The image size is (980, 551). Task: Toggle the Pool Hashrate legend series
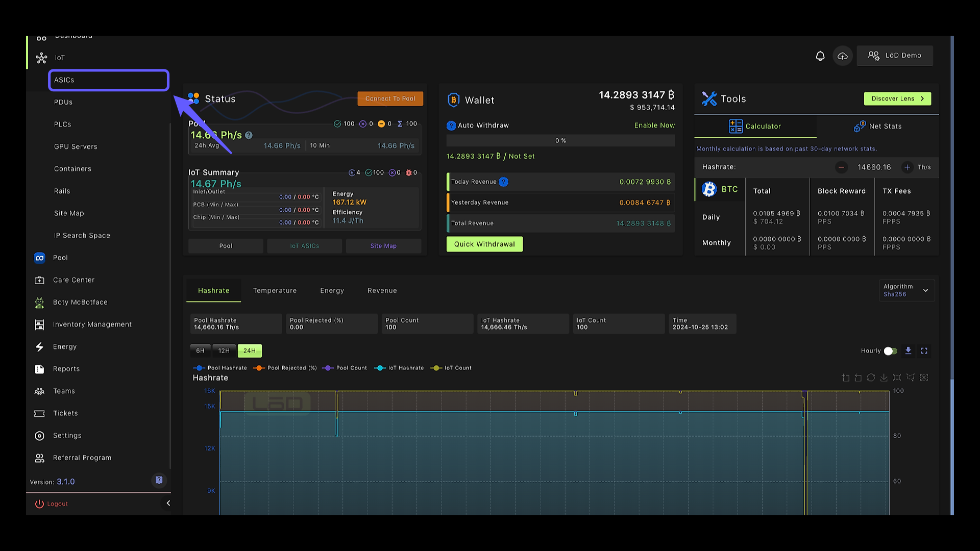click(x=220, y=368)
